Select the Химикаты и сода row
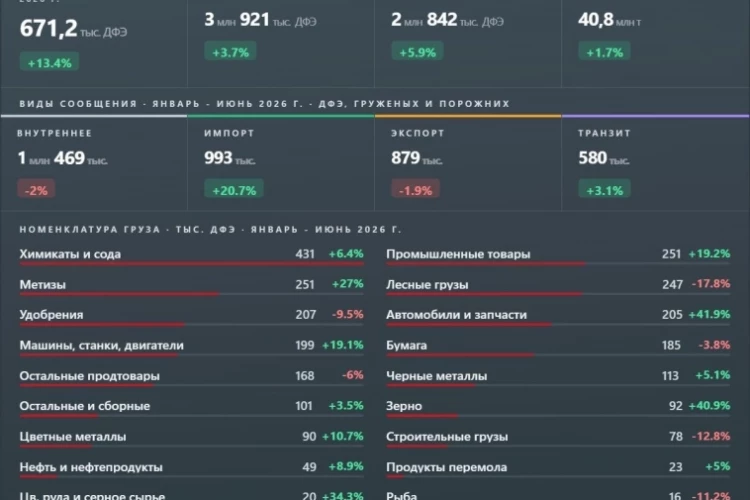This screenshot has width=750, height=500. coord(191,256)
